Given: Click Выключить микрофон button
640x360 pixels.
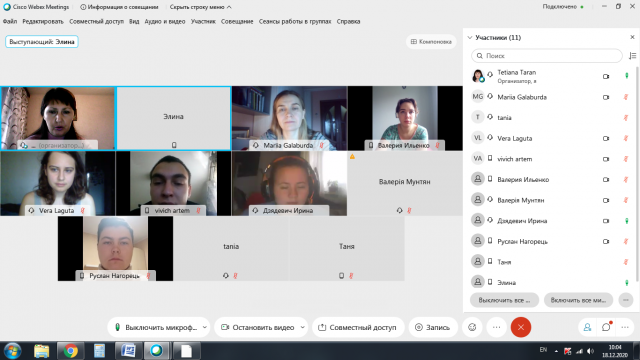Looking at the screenshot, I should click(156, 327).
